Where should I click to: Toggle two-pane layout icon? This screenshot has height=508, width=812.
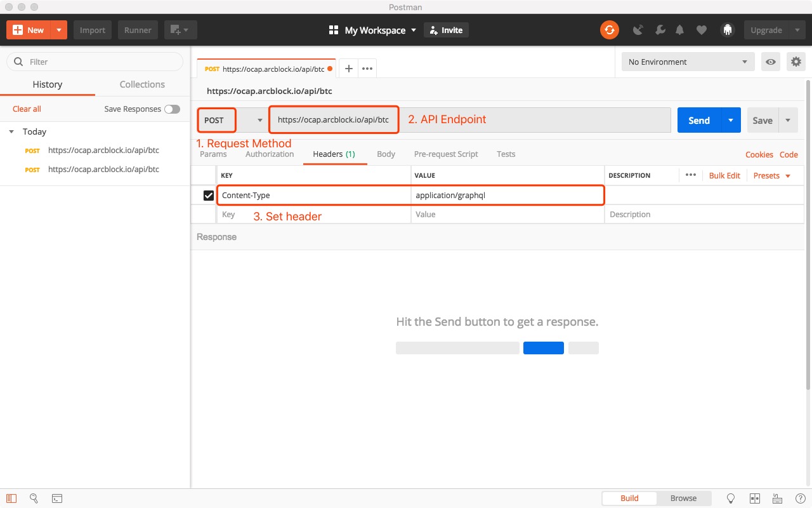(755, 498)
